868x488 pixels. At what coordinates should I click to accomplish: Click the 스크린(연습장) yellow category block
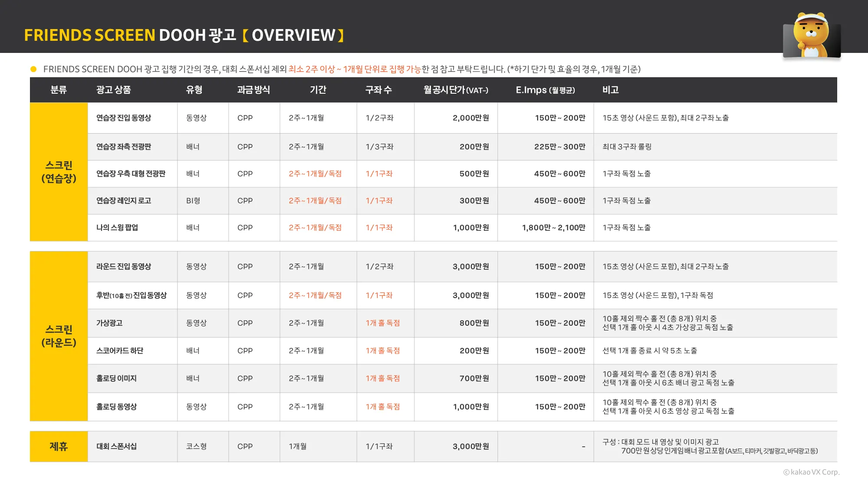(x=59, y=172)
